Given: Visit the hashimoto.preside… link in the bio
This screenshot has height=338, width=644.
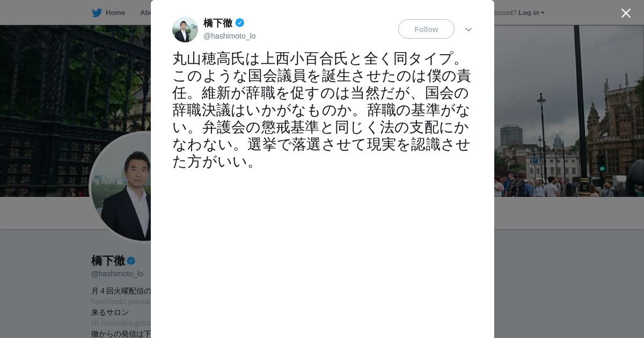Looking at the screenshot, I should click(x=121, y=302).
